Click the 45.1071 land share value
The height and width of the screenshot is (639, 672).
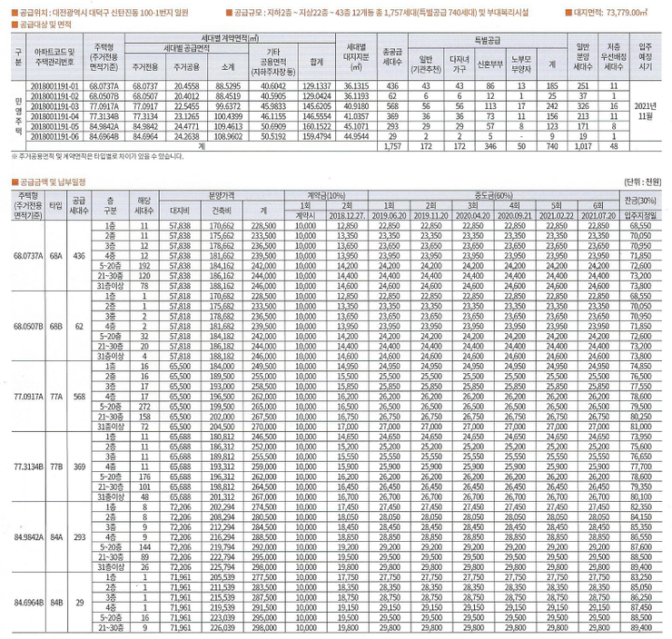tap(356, 126)
